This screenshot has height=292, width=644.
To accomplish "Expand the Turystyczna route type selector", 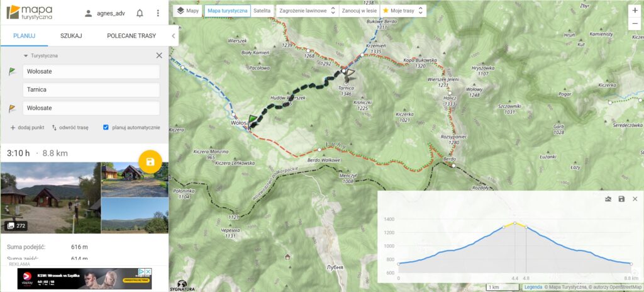I will pos(40,55).
